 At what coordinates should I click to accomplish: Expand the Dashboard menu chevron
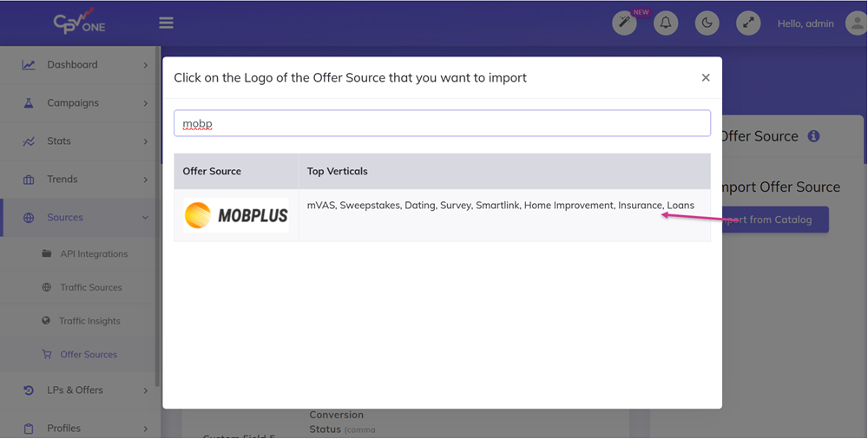tap(146, 65)
